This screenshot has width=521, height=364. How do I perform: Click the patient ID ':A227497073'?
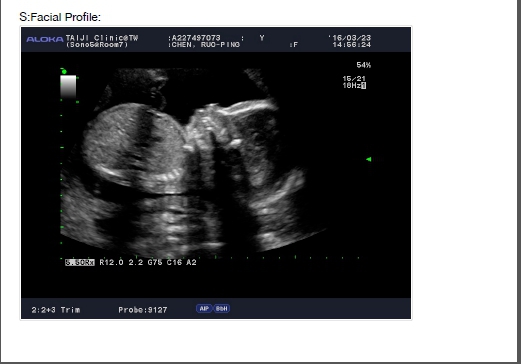pyautogui.click(x=194, y=38)
